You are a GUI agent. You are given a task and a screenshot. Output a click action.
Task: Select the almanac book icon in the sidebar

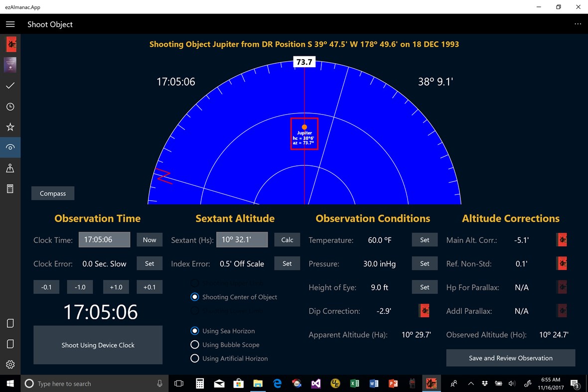click(10, 65)
